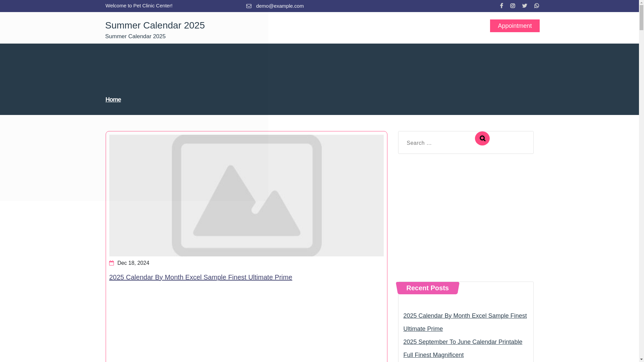Open recent post 2025 September To June Calendar
This screenshot has height=362, width=644.
click(x=463, y=348)
